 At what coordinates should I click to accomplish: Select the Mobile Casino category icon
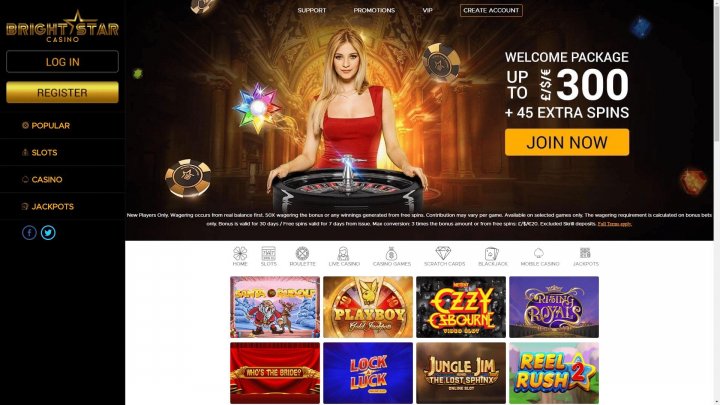tap(539, 253)
